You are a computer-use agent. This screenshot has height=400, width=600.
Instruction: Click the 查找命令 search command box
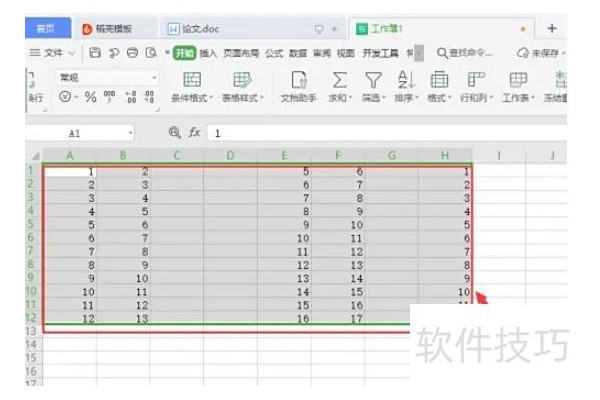(465, 52)
